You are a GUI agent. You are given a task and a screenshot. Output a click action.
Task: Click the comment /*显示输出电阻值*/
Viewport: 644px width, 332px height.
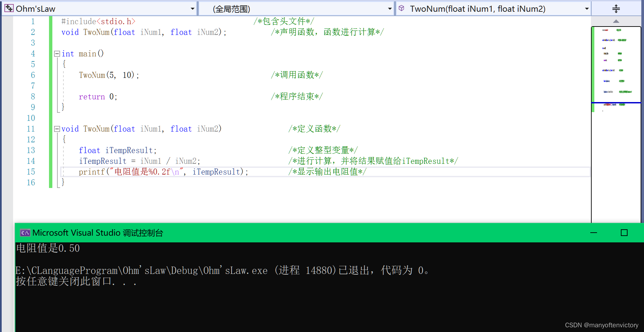click(328, 172)
